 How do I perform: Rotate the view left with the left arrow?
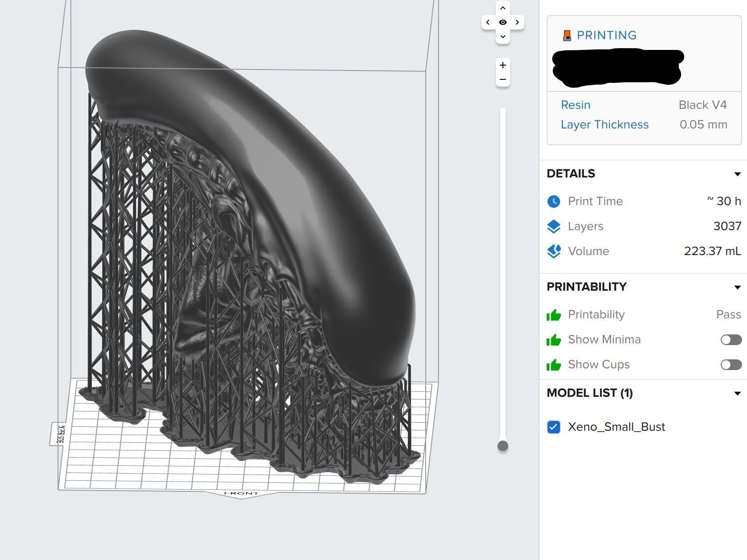(488, 22)
